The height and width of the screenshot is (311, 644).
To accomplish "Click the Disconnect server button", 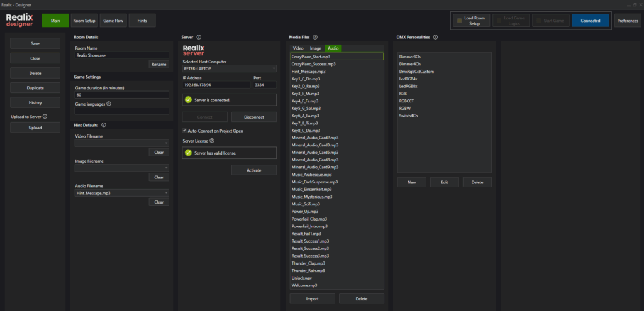I will click(254, 117).
